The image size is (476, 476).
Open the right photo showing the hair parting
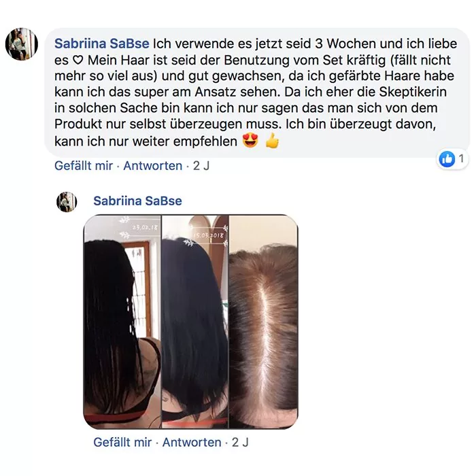click(x=264, y=322)
